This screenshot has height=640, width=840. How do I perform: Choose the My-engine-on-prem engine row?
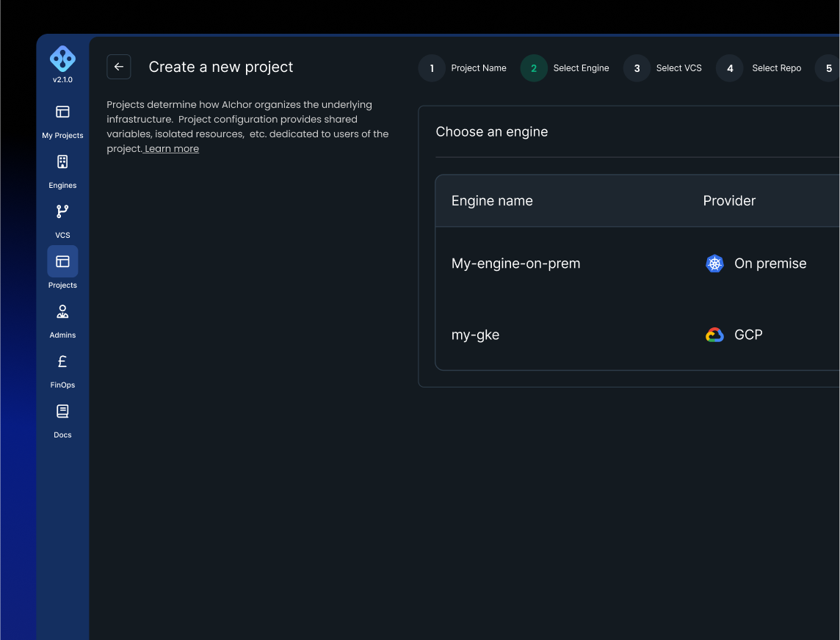pyautogui.click(x=637, y=263)
